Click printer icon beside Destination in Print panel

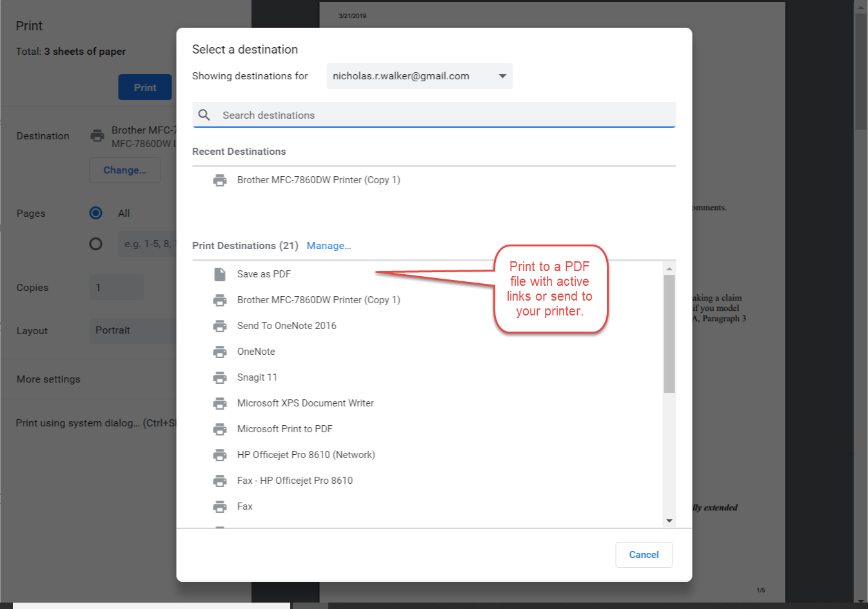[97, 135]
